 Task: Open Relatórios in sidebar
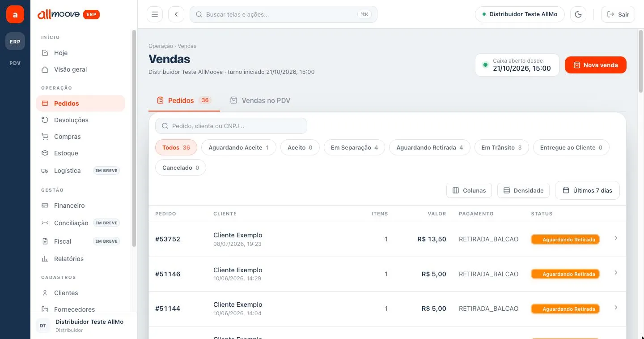click(x=80, y=259)
